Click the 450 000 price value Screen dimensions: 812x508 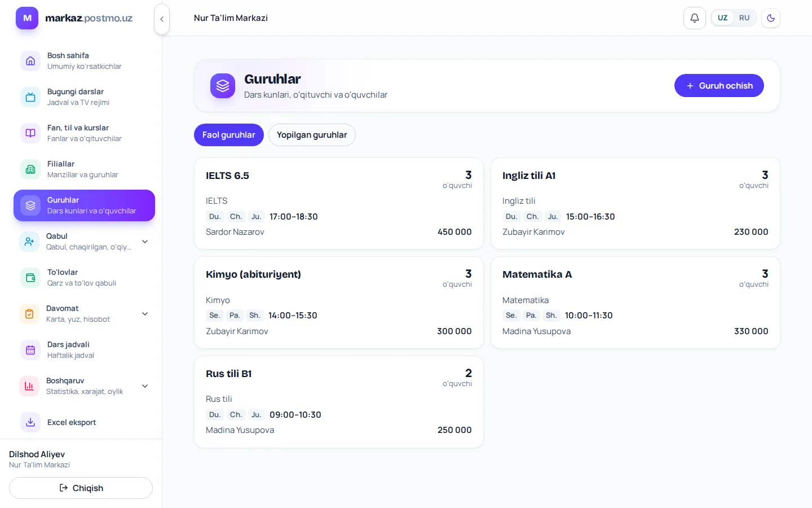454,232
